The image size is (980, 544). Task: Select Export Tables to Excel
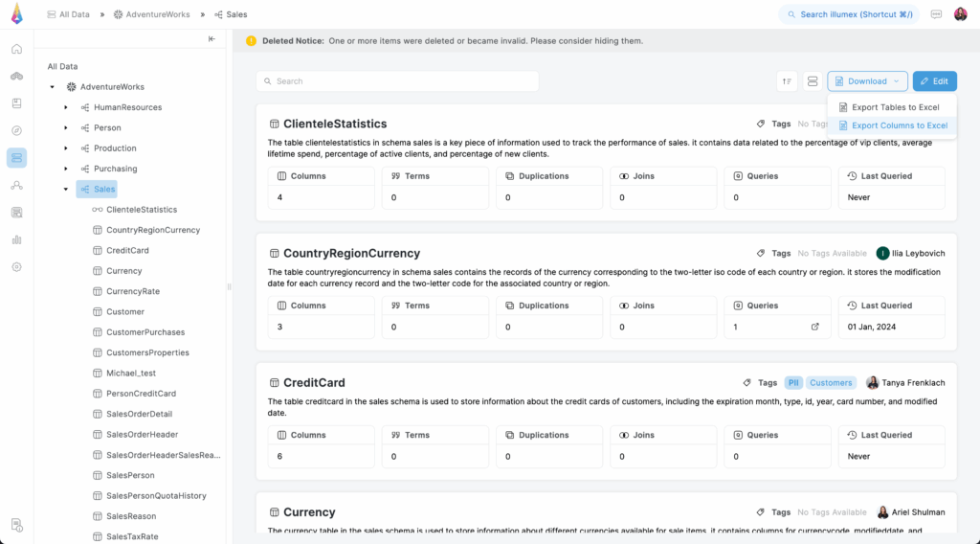tap(895, 107)
